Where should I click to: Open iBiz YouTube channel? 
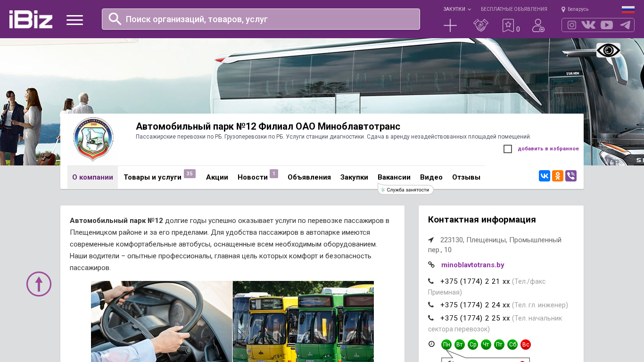pos(607,25)
